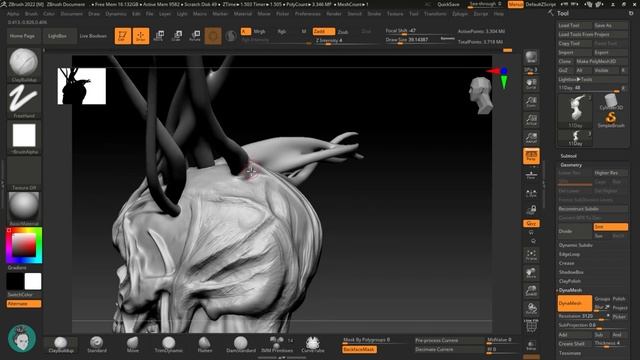Select CurveTube brush in bottom shelf
The image size is (640, 360).
[x=313, y=344]
